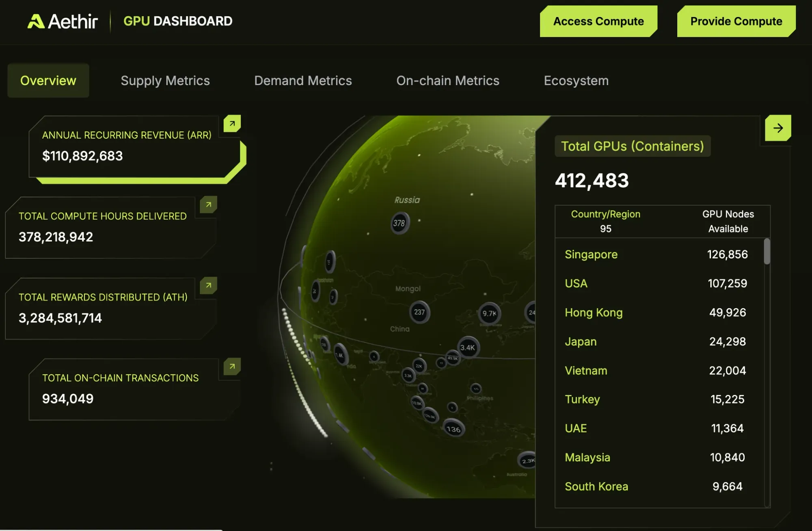Click the 136 globe marker
Viewport: 812px width, 531px height.
[453, 429]
